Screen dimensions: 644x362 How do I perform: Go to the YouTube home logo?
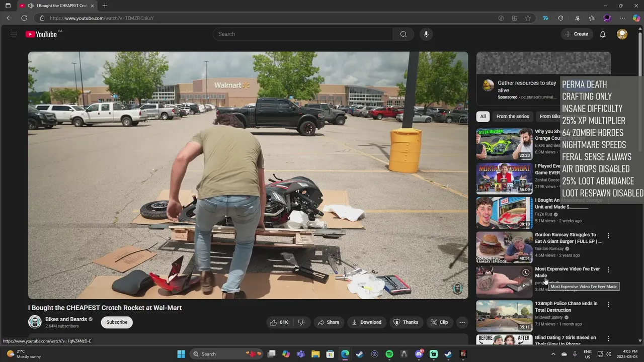pyautogui.click(x=41, y=34)
